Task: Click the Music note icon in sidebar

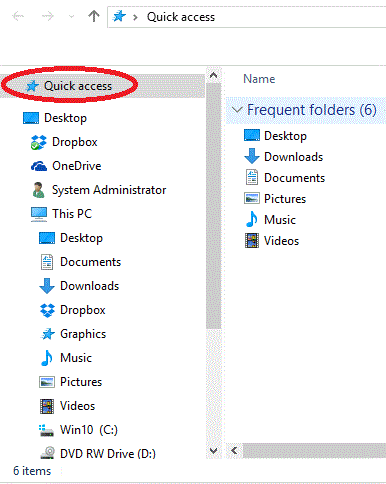Action: [x=47, y=358]
